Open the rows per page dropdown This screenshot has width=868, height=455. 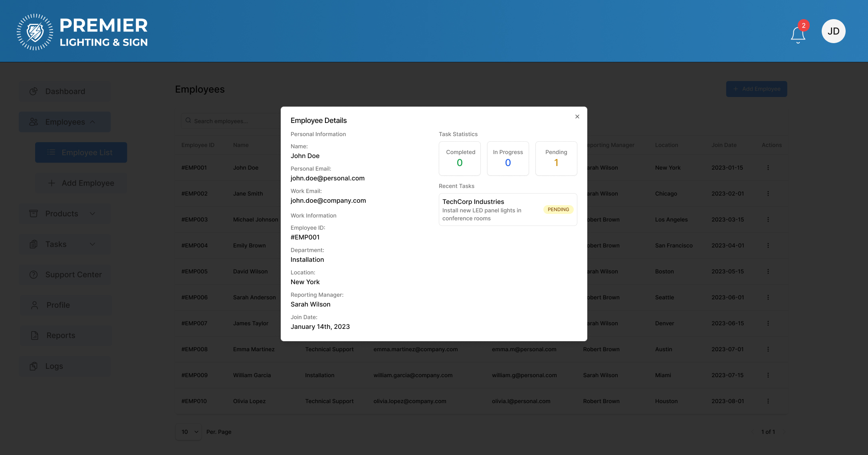[x=188, y=432]
